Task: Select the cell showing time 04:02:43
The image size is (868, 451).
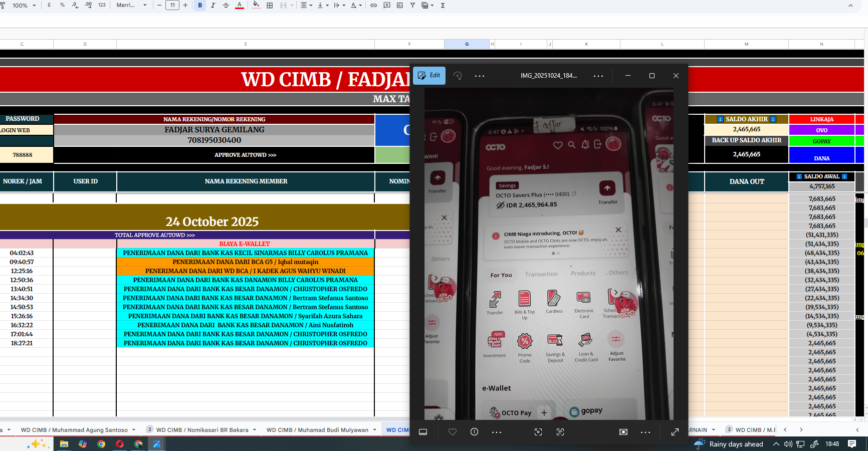Action: click(x=22, y=253)
